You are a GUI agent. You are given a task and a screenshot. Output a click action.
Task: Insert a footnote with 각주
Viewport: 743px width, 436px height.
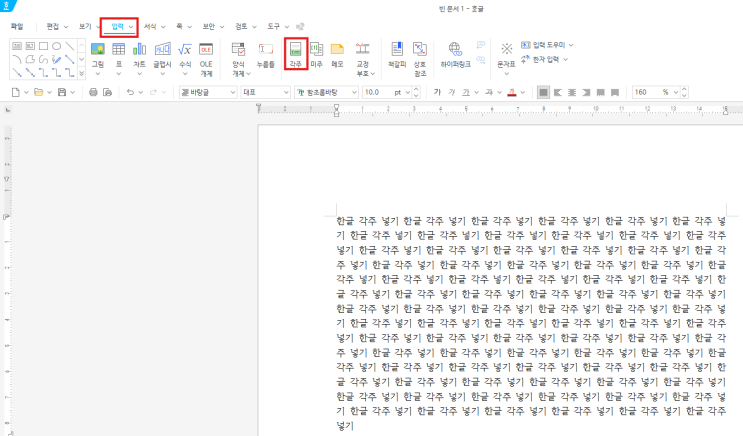tap(296, 55)
